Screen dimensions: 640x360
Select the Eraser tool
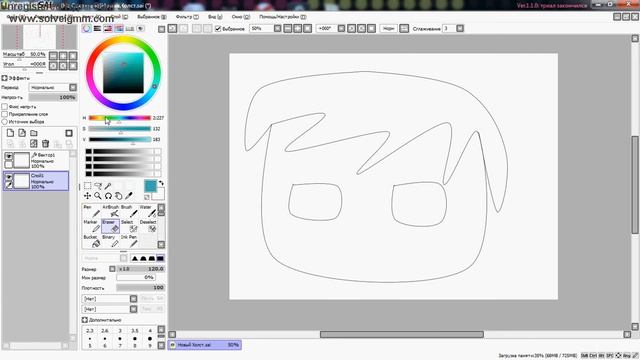coord(110,226)
